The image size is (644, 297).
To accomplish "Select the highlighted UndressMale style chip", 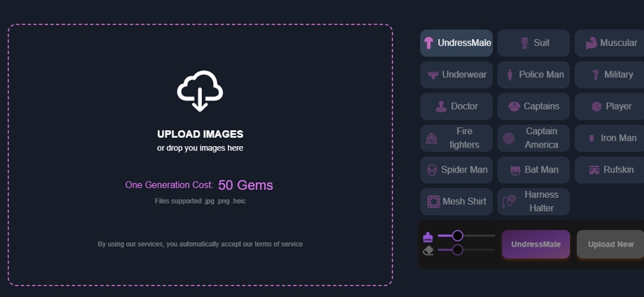I will (456, 43).
